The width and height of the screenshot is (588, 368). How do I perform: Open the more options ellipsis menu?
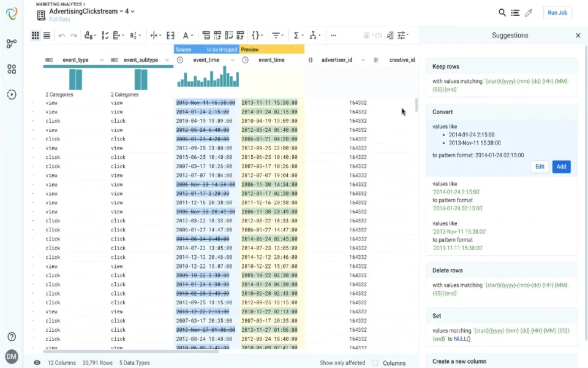tap(333, 36)
